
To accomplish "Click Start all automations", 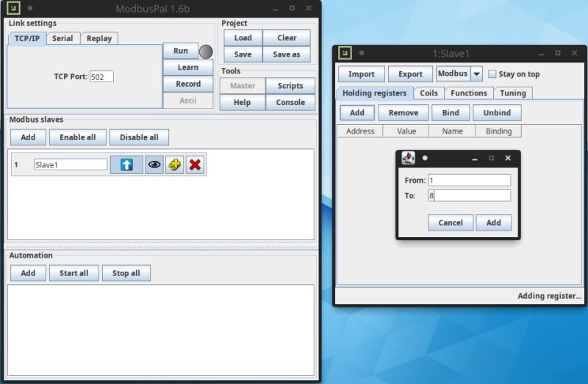I will (x=74, y=273).
